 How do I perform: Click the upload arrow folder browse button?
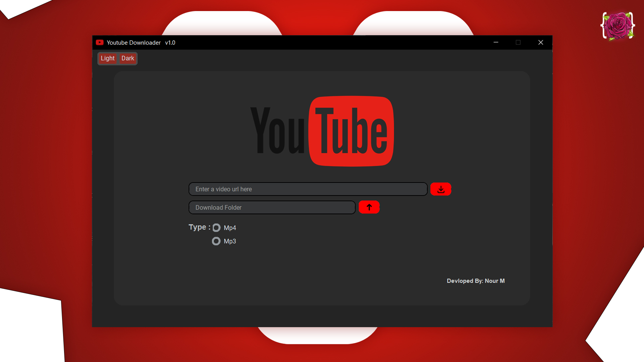click(x=369, y=207)
